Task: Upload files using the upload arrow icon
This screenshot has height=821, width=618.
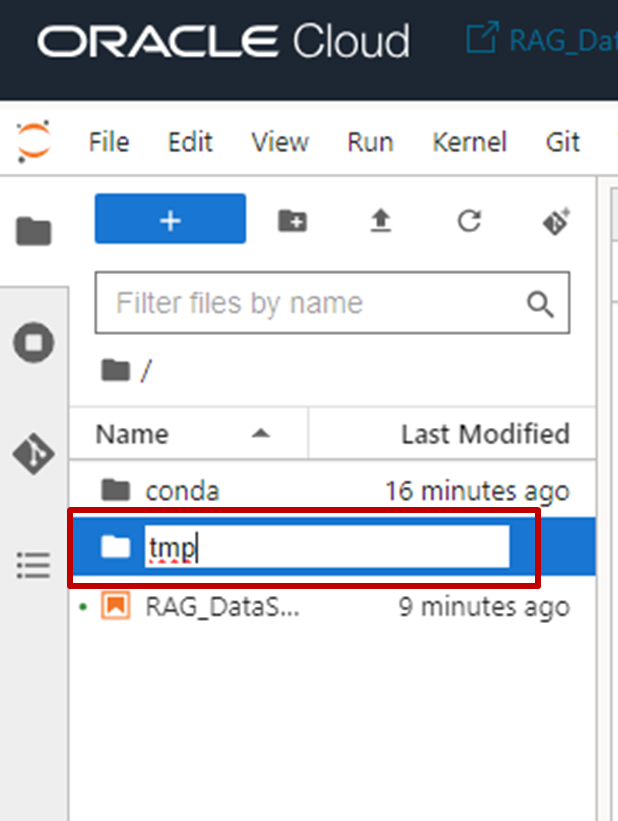Action: pos(381,220)
